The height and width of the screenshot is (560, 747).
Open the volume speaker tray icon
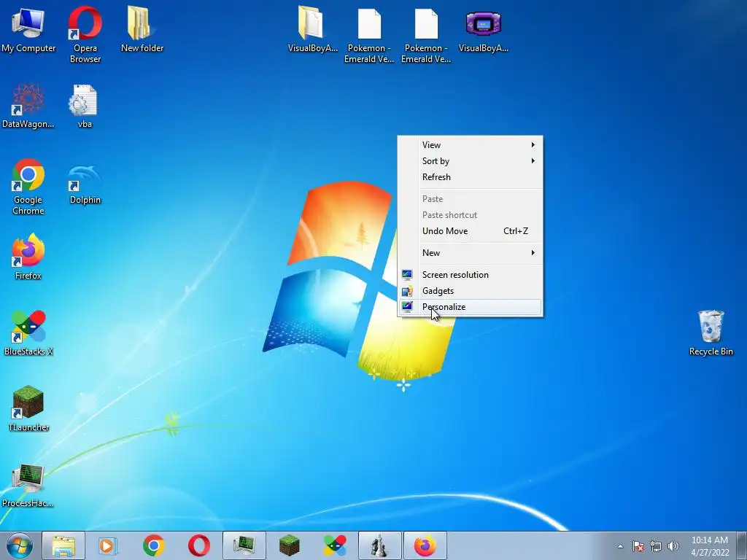coord(673,546)
